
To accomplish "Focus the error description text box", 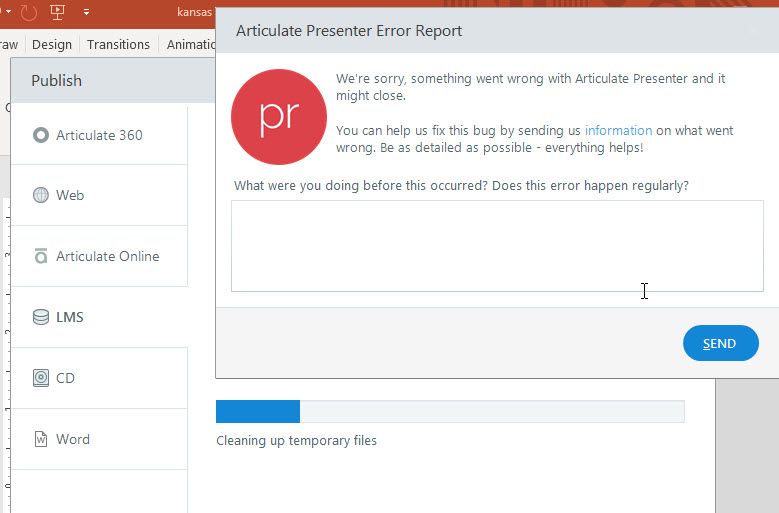I will (497, 246).
